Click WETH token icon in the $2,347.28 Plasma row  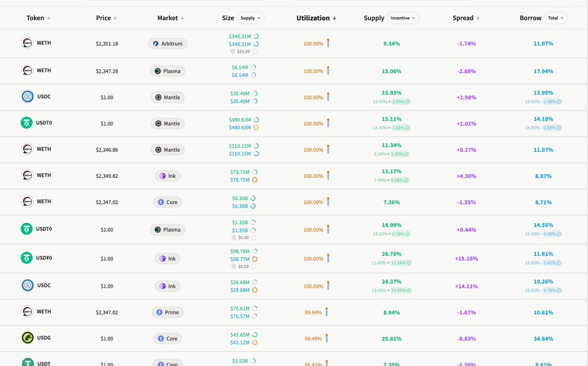[27, 71]
